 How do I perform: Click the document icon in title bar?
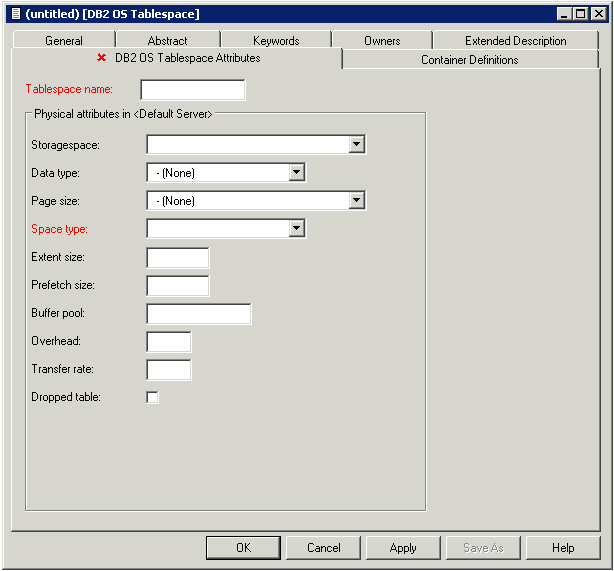[15, 13]
